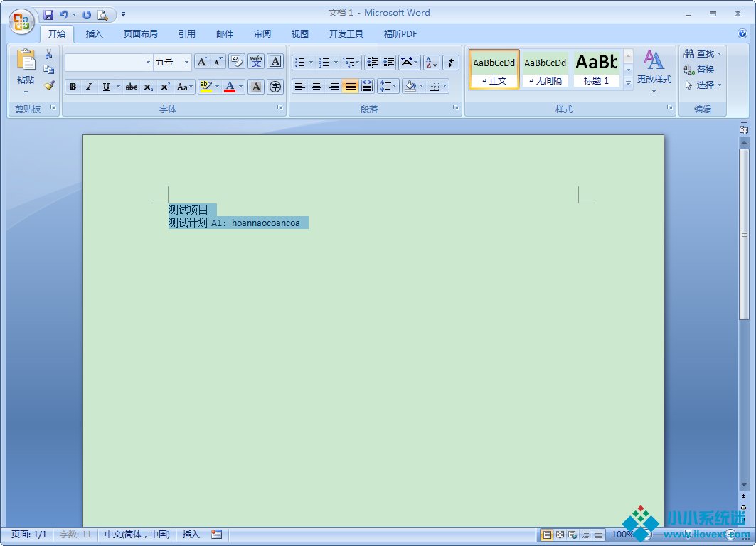The image size is (756, 546).
Task: Apply the 标题 1 style thumbnail
Action: click(596, 69)
